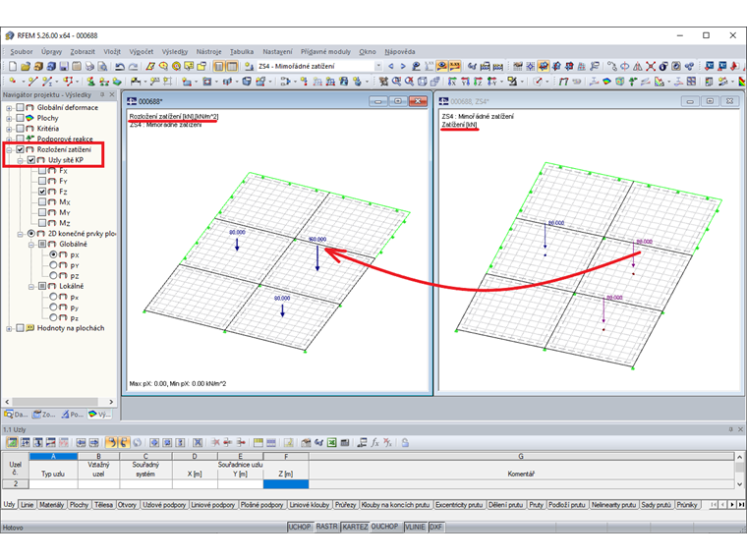Switch to Materiály table tab

(x=51, y=505)
